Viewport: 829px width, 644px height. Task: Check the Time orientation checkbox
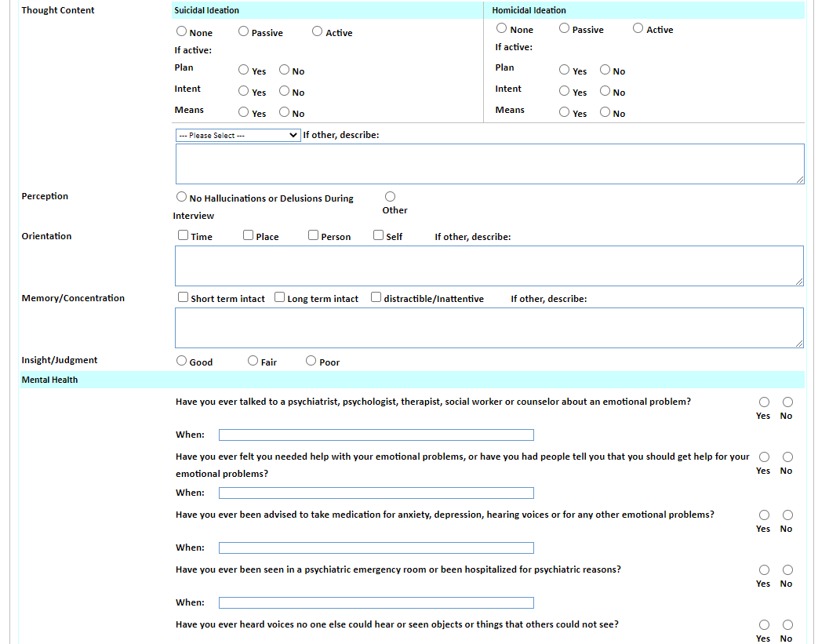[184, 235]
